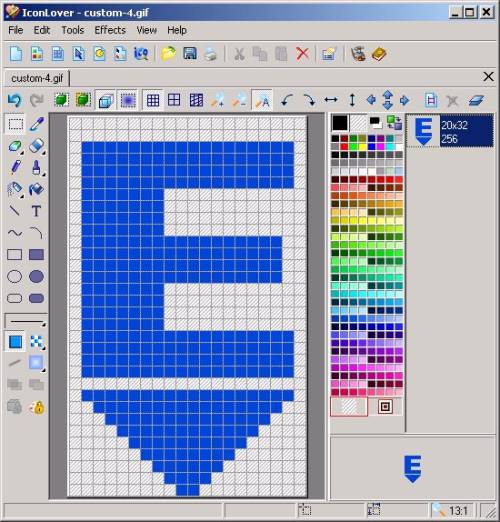
Task: Select the Text tool
Action: [36, 211]
